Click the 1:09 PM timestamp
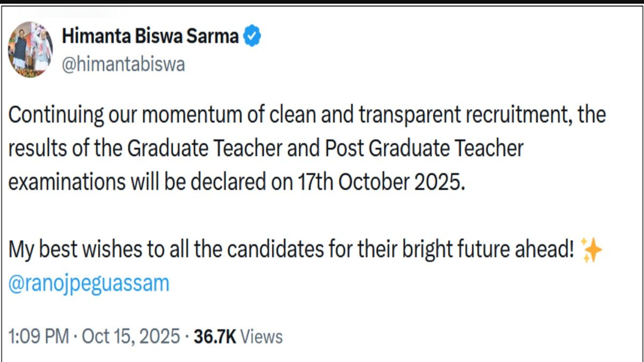The width and height of the screenshot is (644, 362). click(39, 337)
